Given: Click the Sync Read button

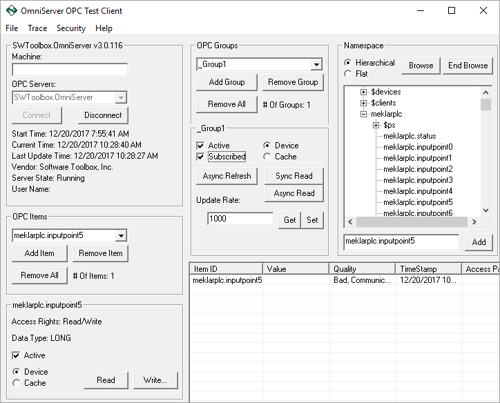Looking at the screenshot, I should (294, 176).
